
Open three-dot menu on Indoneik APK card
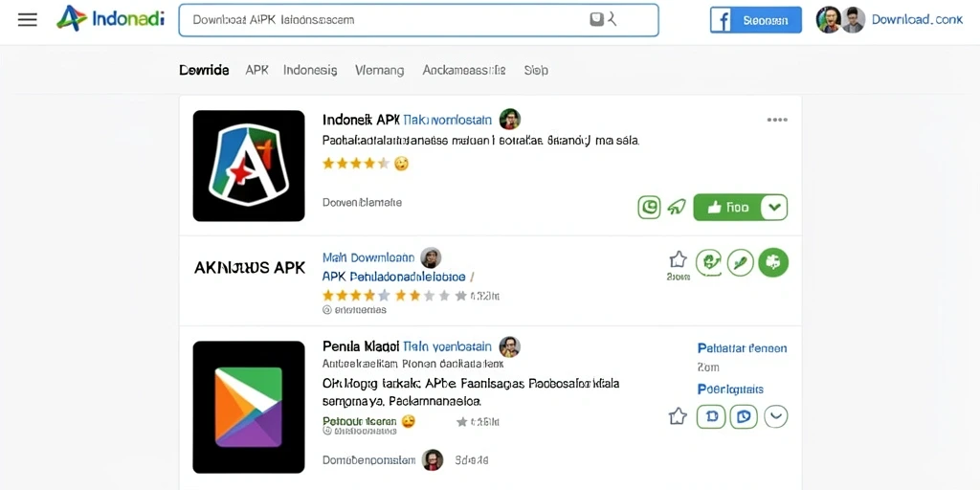[x=777, y=120]
